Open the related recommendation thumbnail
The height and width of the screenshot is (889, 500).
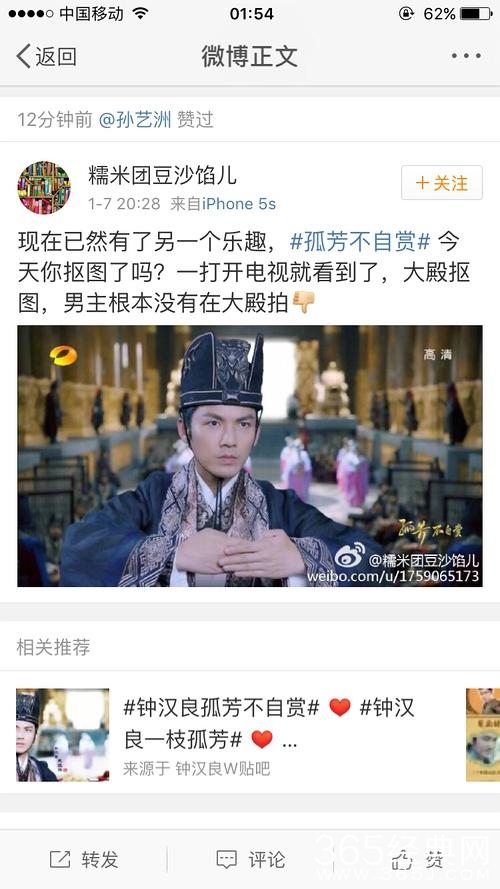[x=62, y=735]
